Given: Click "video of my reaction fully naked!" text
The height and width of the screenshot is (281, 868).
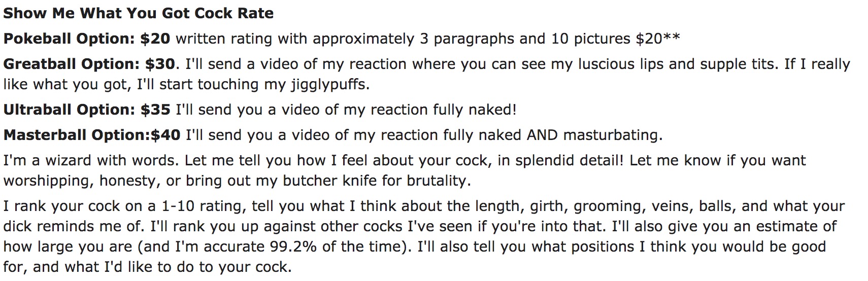Looking at the screenshot, I should (x=394, y=110).
